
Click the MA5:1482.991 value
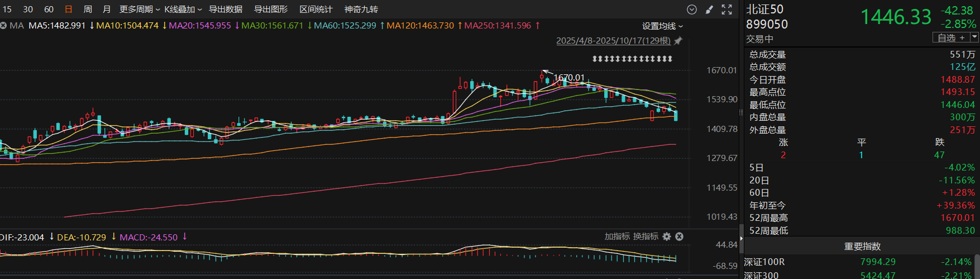coord(57,26)
